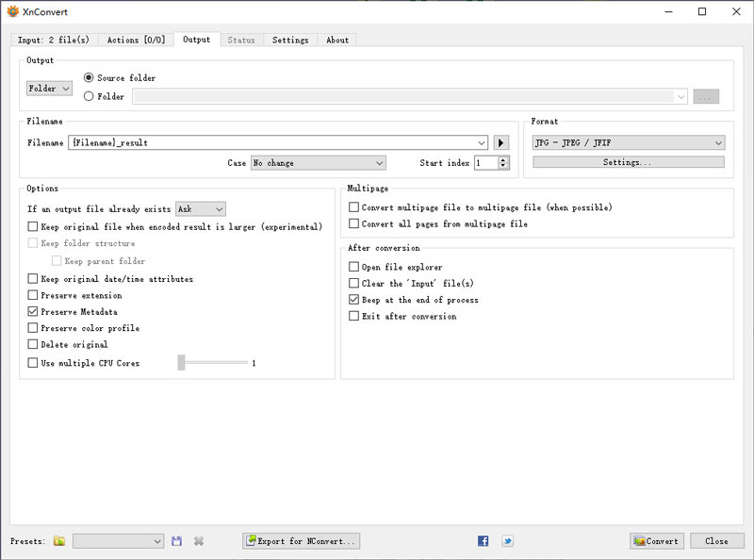The image size is (754, 560).
Task: Open the JPG - JPEG / JFIF format dropdown
Action: click(x=629, y=142)
